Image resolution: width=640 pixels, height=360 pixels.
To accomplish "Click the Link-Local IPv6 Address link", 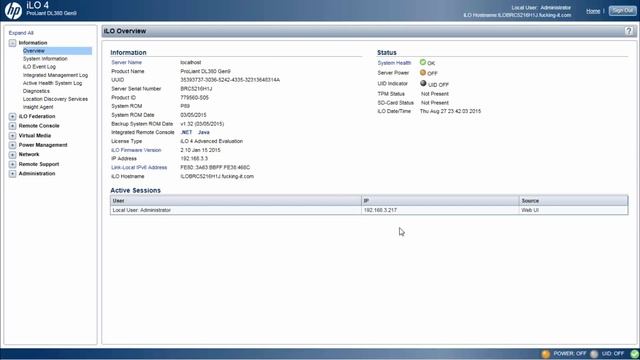I will coord(139,167).
